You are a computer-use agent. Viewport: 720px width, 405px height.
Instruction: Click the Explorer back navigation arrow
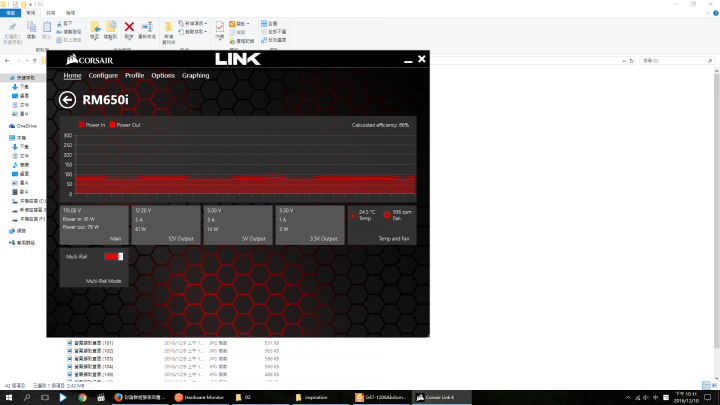(x=7, y=61)
